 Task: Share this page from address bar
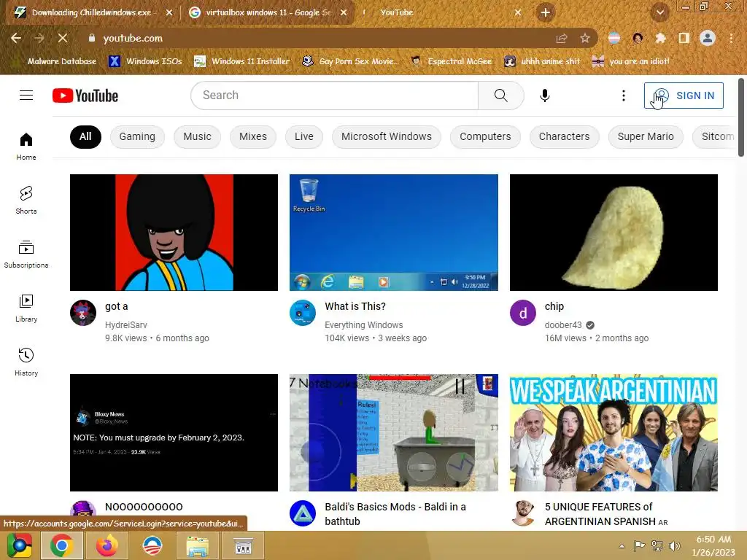click(x=562, y=38)
